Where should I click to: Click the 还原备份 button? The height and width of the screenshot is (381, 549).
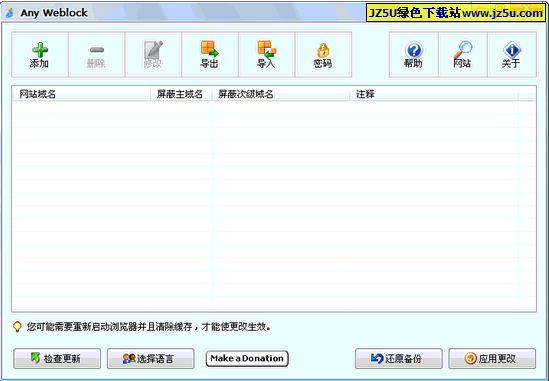tap(399, 358)
